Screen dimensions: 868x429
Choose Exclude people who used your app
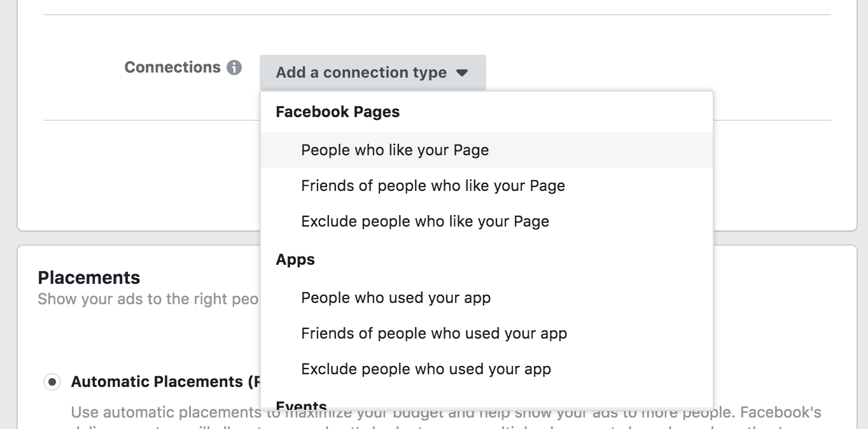coord(487,369)
